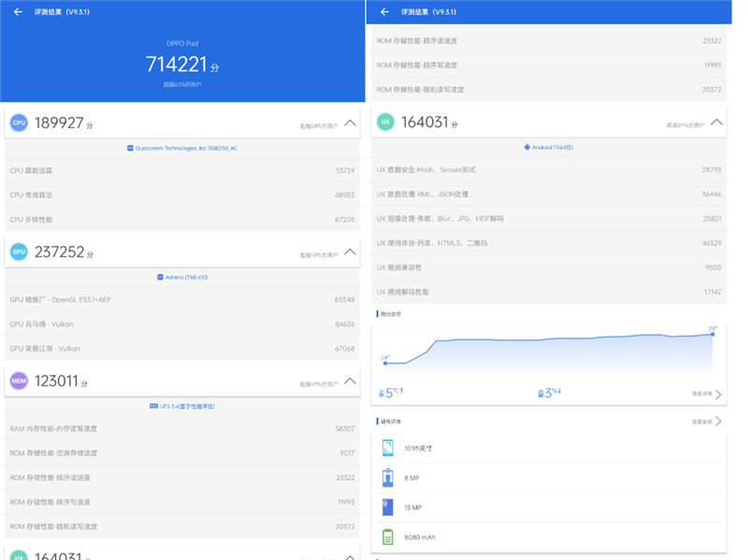Select the green battery icon for 8080 mAh
The height and width of the screenshot is (560, 748).
(388, 537)
